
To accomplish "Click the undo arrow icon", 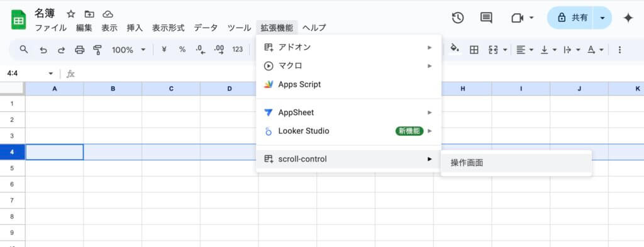I will pos(43,50).
